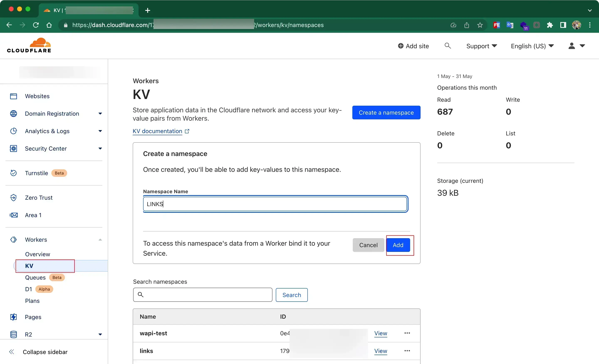This screenshot has height=364, width=599.
Task: Click the browser forward arrow
Action: pyautogui.click(x=22, y=25)
